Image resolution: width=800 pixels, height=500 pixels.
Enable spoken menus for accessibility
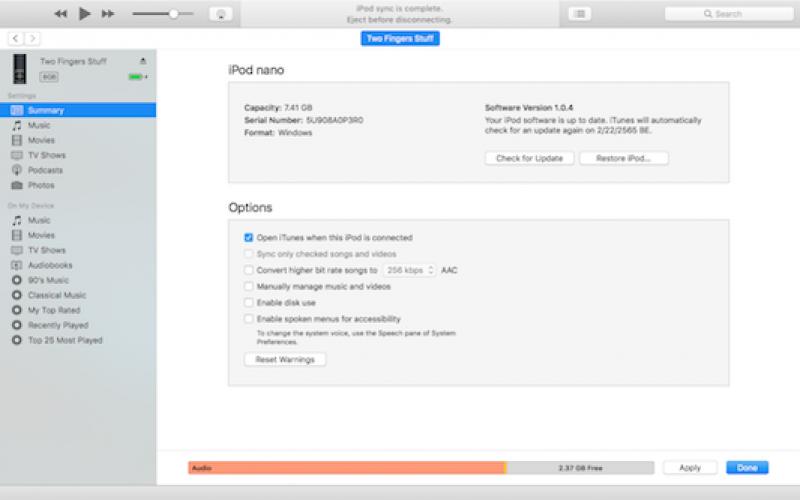point(248,319)
